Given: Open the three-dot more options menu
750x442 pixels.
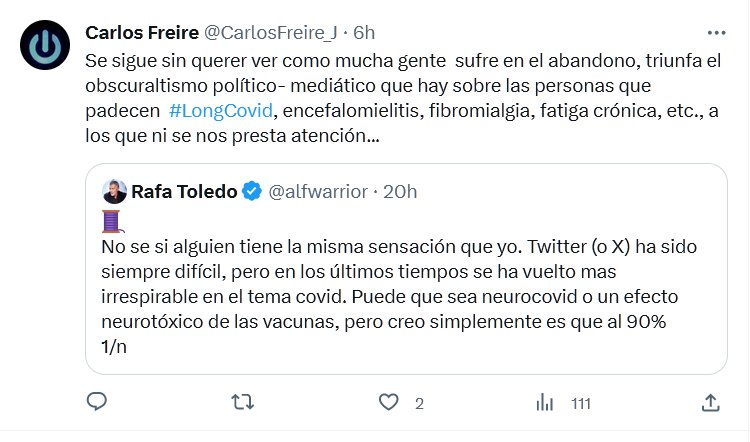Looking at the screenshot, I should coord(718,31).
